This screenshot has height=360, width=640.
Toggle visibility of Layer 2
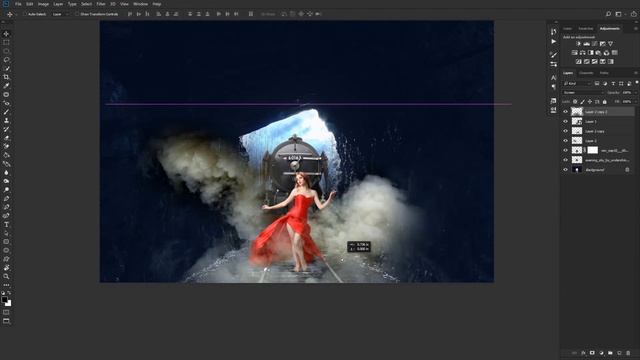pyautogui.click(x=565, y=140)
